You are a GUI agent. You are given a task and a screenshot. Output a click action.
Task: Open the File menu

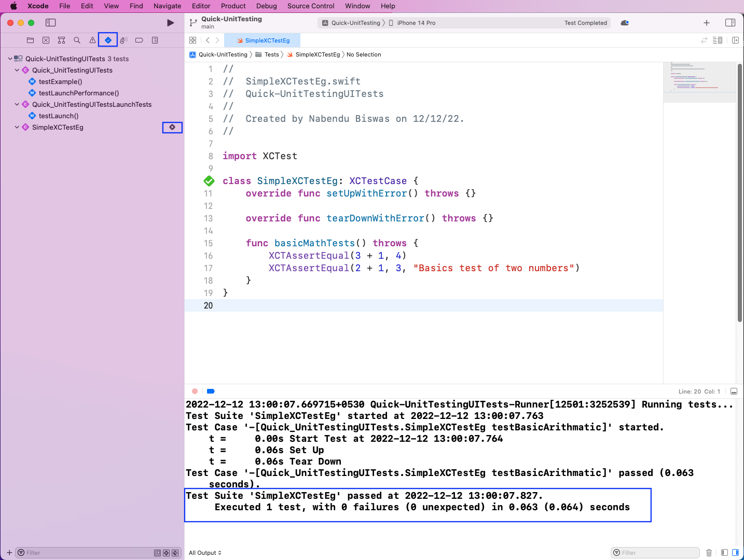coord(65,6)
